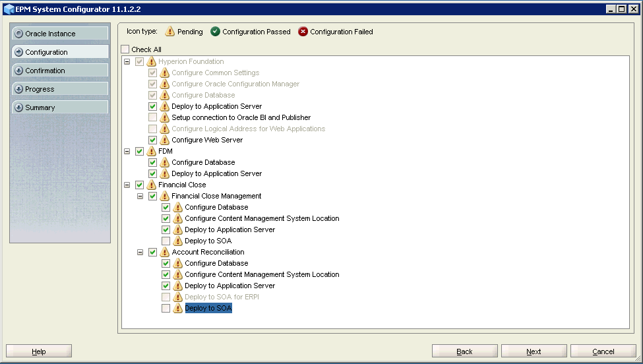Screen dimensions: 643x364
Task: Click pending icon next to Configure Oracle Configuration Manager
Action: pyautogui.click(x=164, y=84)
